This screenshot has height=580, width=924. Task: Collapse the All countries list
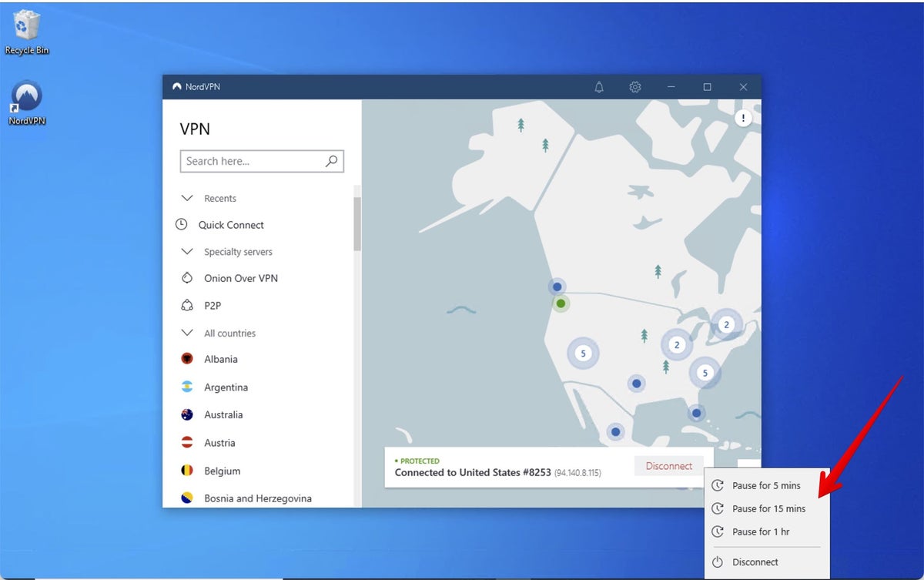tap(186, 333)
